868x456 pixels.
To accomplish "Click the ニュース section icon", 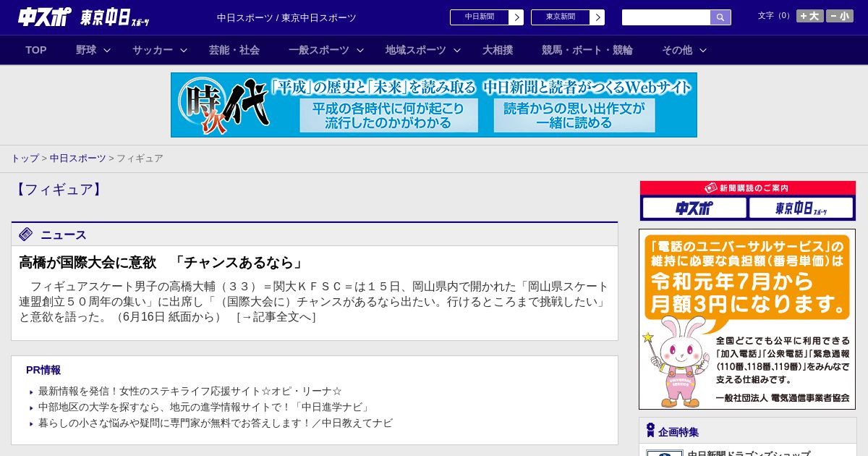I will (x=26, y=234).
